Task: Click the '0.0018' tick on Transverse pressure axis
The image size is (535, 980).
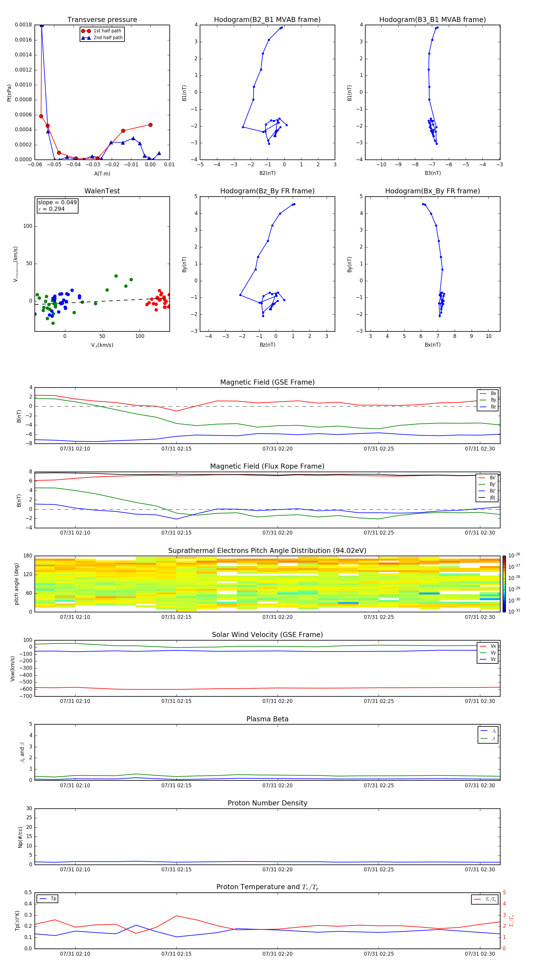Action: click(x=23, y=25)
